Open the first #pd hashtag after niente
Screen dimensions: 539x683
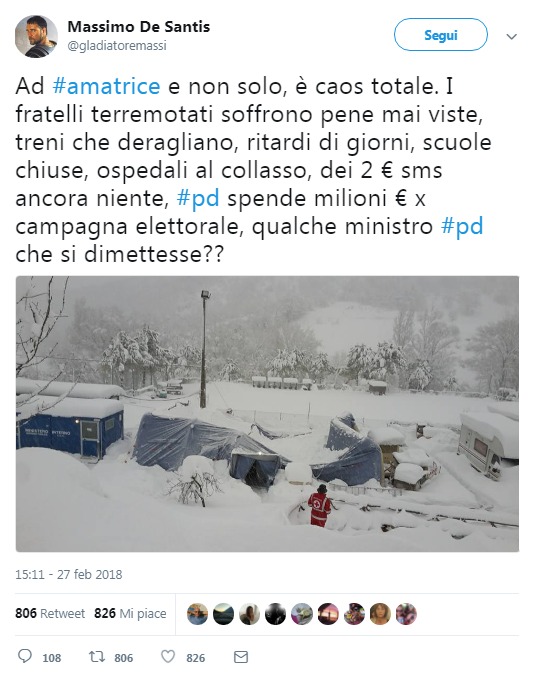(198, 198)
